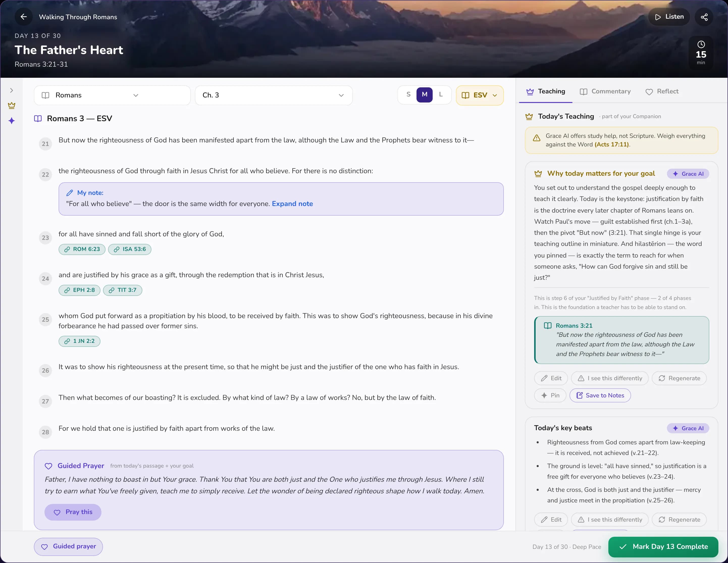Select verse number 21
The height and width of the screenshot is (563, 728).
coord(45,144)
